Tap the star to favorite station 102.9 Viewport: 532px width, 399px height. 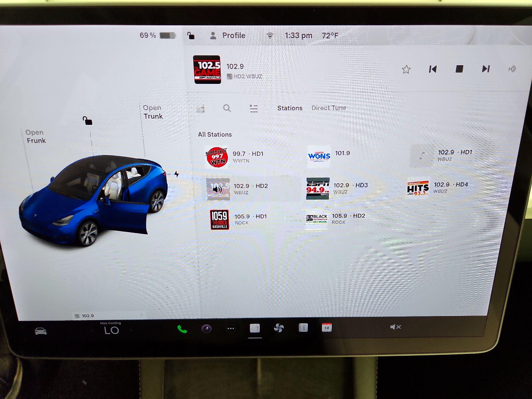[x=406, y=70]
